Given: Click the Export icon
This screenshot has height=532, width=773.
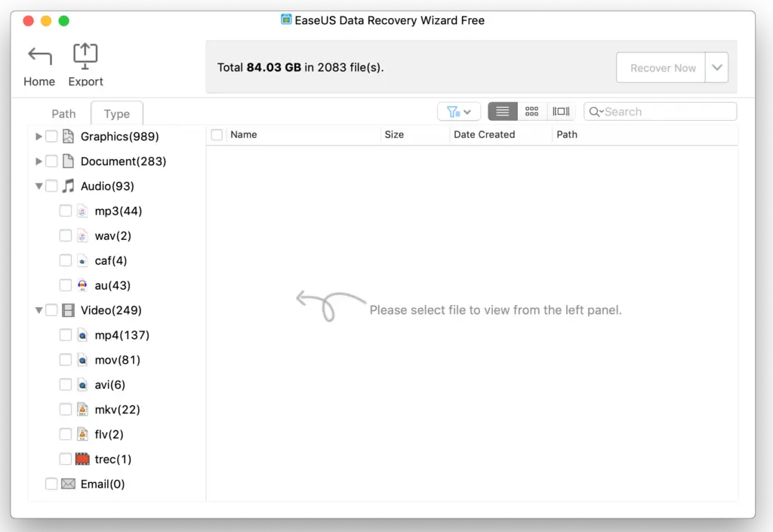Looking at the screenshot, I should 85,56.
